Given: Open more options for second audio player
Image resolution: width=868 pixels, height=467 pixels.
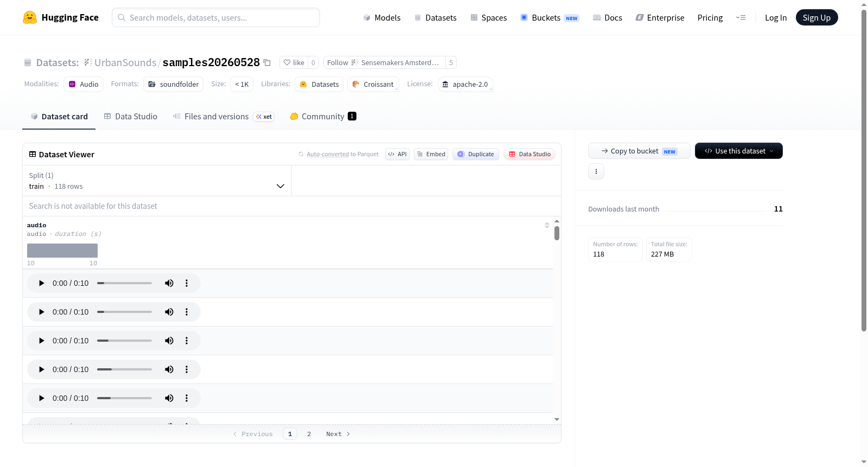Looking at the screenshot, I should [187, 312].
